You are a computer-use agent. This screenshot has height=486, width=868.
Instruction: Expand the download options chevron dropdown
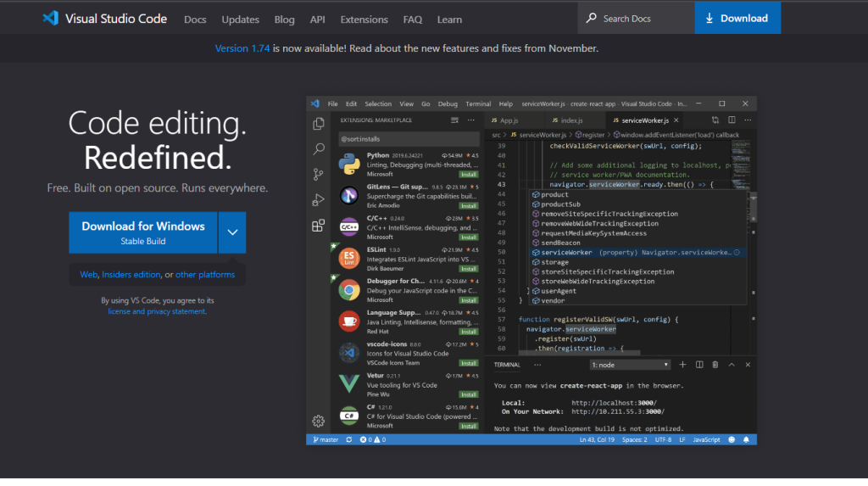pyautogui.click(x=232, y=232)
